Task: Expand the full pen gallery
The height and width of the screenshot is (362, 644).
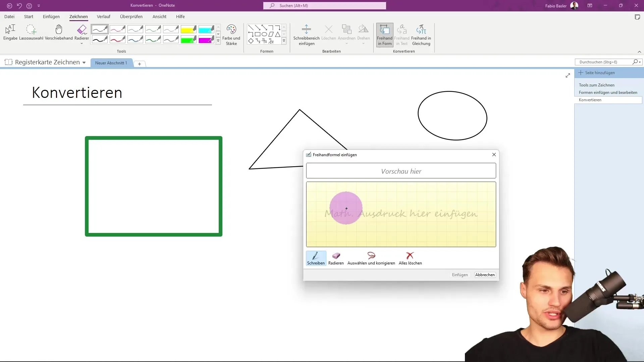Action: (x=218, y=41)
